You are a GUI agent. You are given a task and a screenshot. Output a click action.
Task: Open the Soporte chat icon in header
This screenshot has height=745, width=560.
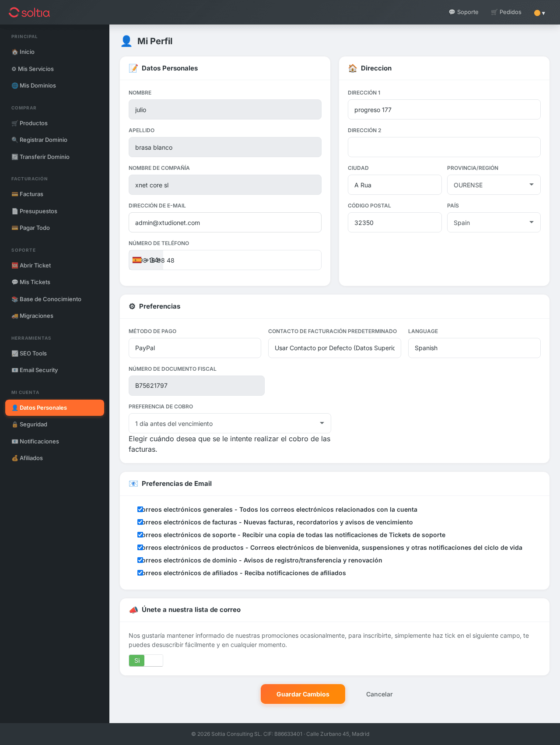tap(452, 12)
